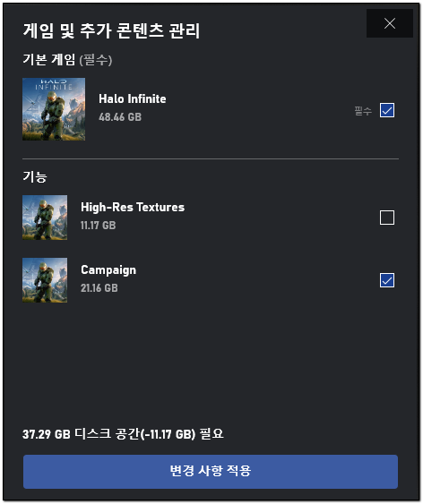Image resolution: width=423 pixels, height=504 pixels.
Task: Click the 기본 게임 (필수) section heading
Action: [x=67, y=59]
